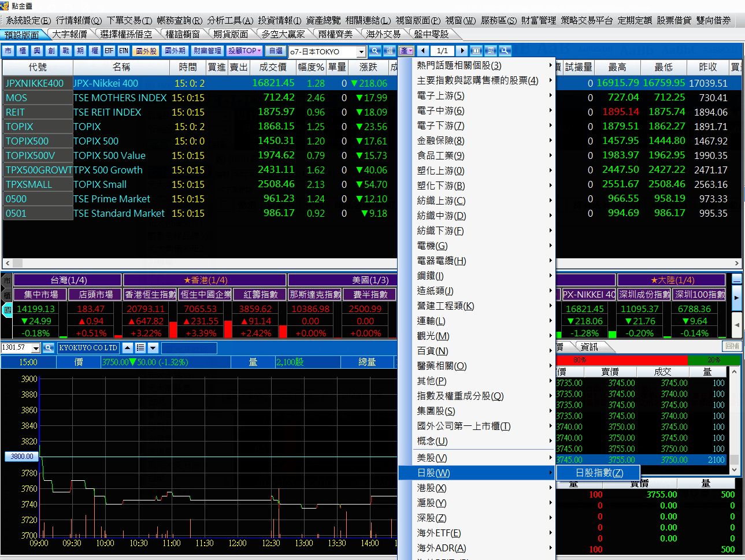Click the 財富管理 toolbar button
Image resolution: width=745 pixels, height=560 pixels.
click(207, 51)
